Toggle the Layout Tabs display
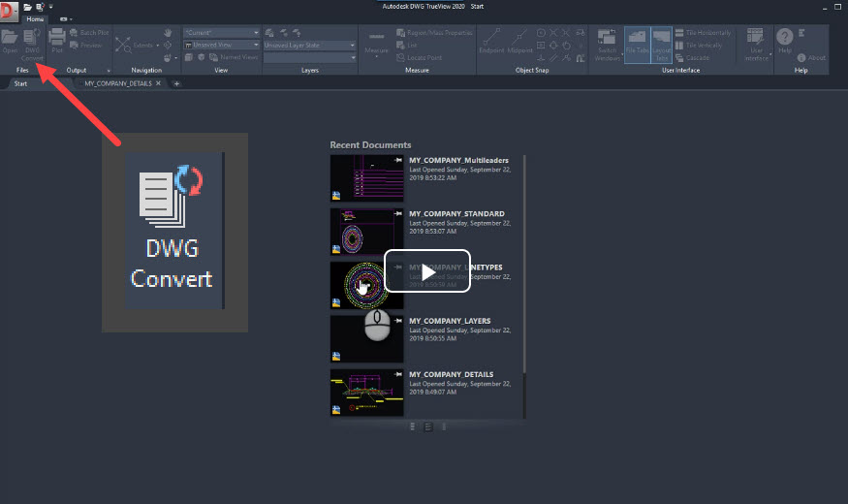Viewport: 848px width, 504px height. click(x=661, y=45)
